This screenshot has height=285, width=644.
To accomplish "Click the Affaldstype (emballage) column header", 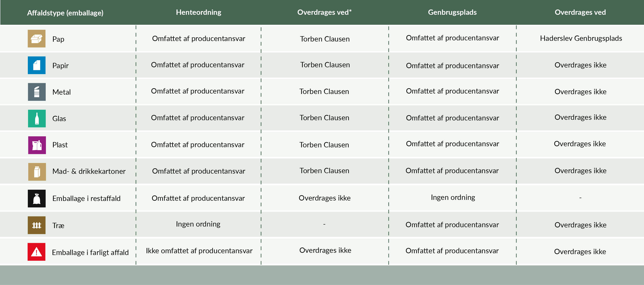I will (x=65, y=13).
